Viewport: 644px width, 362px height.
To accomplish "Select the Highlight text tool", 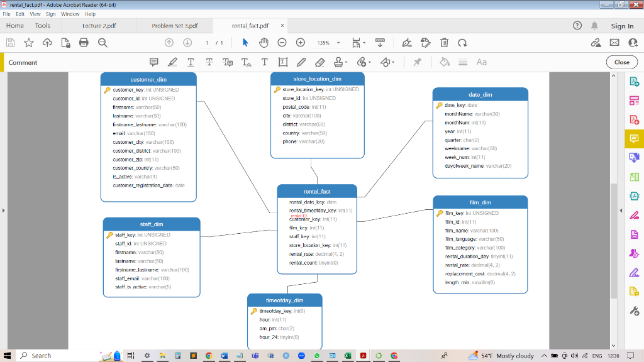I will pos(172,62).
